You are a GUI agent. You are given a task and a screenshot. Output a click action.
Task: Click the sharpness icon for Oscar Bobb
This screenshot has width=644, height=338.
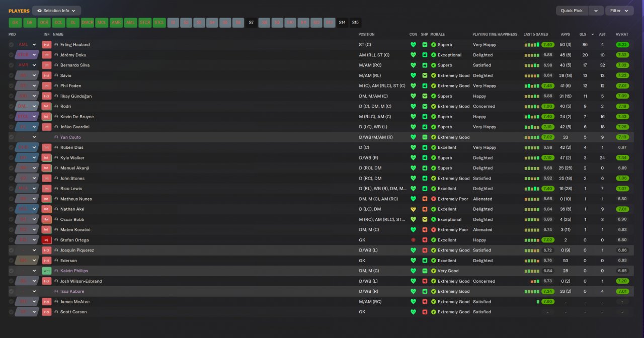tap(425, 219)
